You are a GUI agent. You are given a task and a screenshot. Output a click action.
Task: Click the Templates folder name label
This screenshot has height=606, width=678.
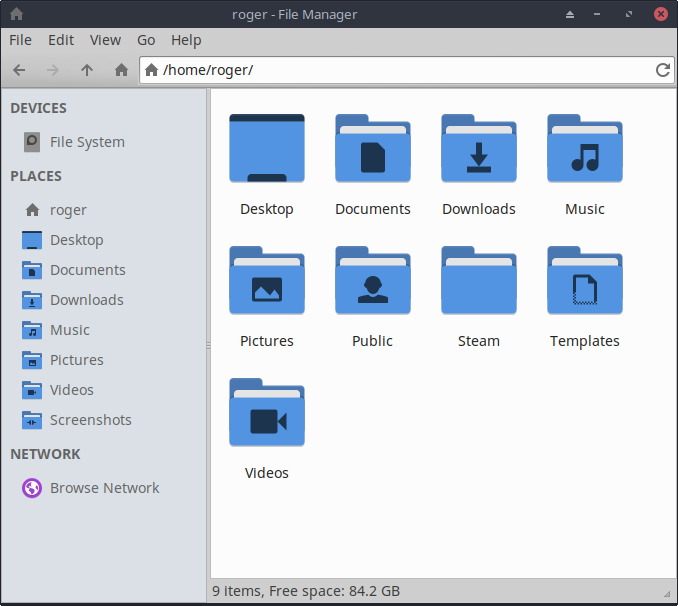point(585,341)
